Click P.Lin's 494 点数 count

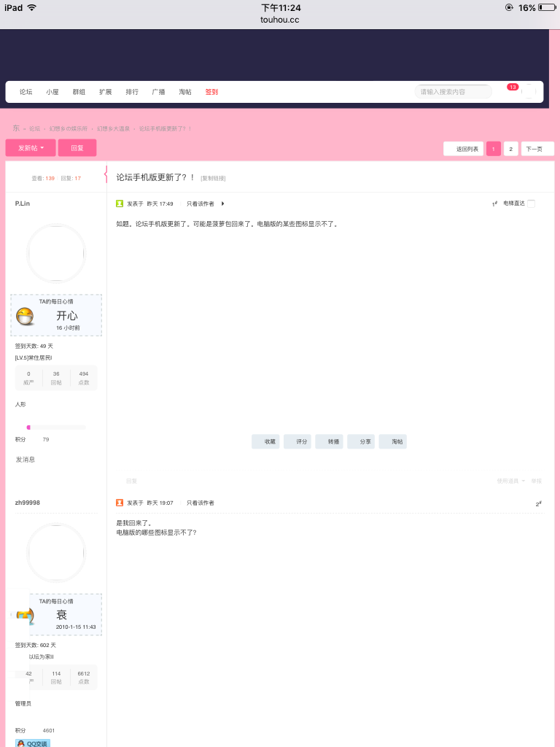click(84, 378)
